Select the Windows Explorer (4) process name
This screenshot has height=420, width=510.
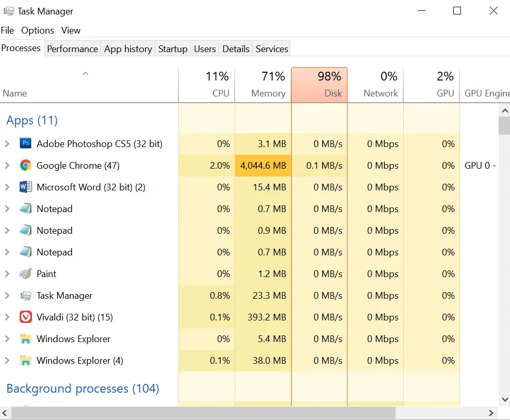[x=80, y=361]
